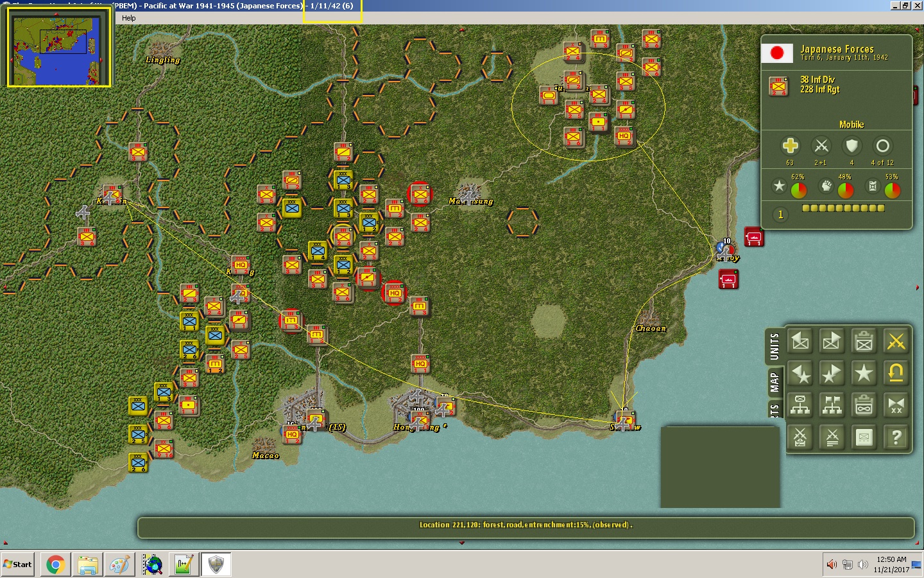Image resolution: width=924 pixels, height=578 pixels.
Task: Switch to the MAP tab
Action: coord(774,382)
